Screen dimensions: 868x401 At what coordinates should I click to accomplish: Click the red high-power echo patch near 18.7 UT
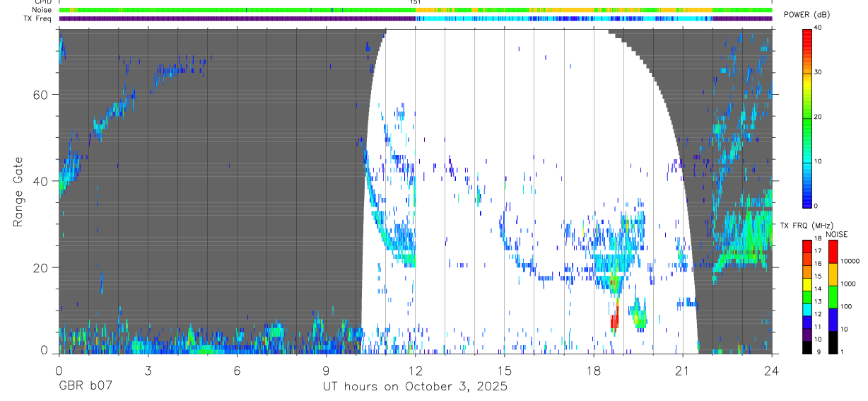[x=614, y=321]
